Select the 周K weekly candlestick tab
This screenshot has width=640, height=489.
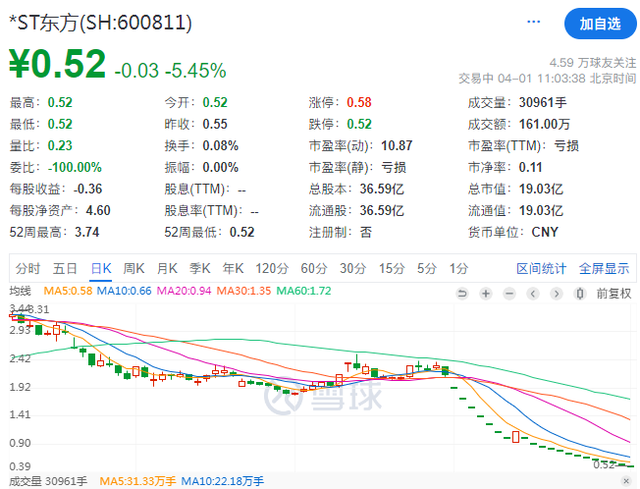[134, 269]
